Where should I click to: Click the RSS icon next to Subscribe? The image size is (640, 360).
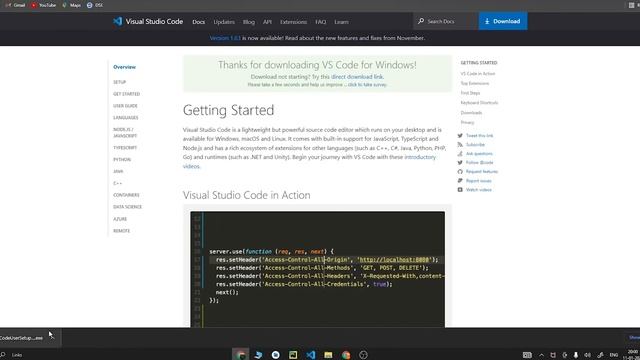pos(460,144)
